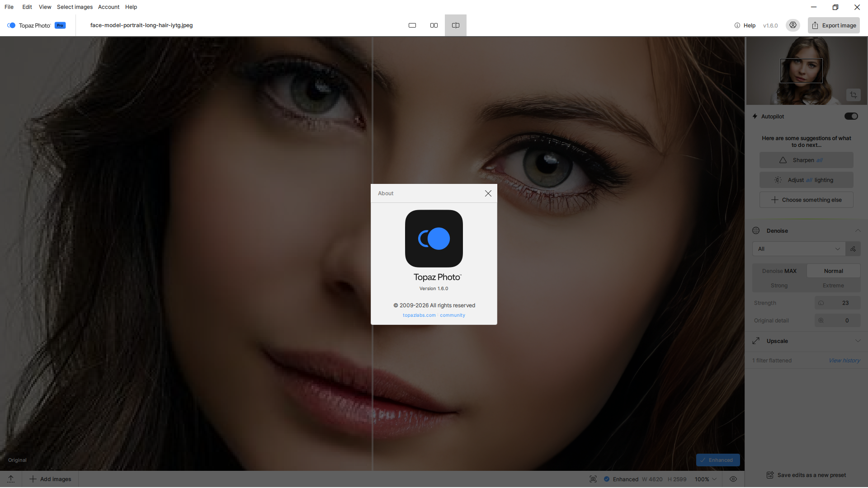Apply the Sharpen all suggestion
The height and width of the screenshot is (488, 868).
pos(807,160)
